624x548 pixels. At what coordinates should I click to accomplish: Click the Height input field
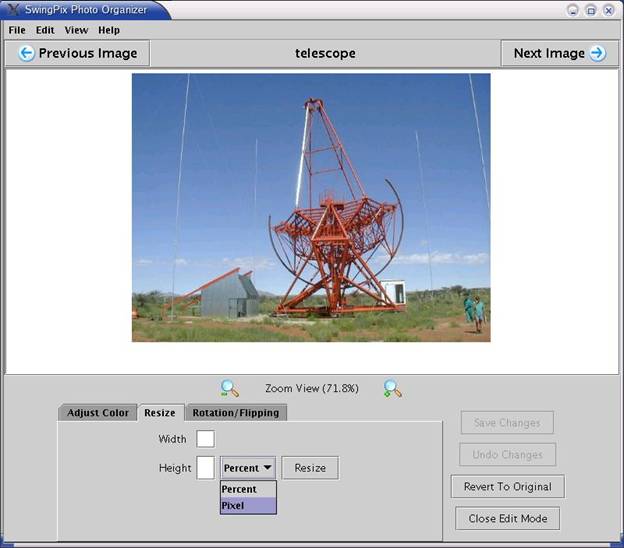pyautogui.click(x=205, y=467)
